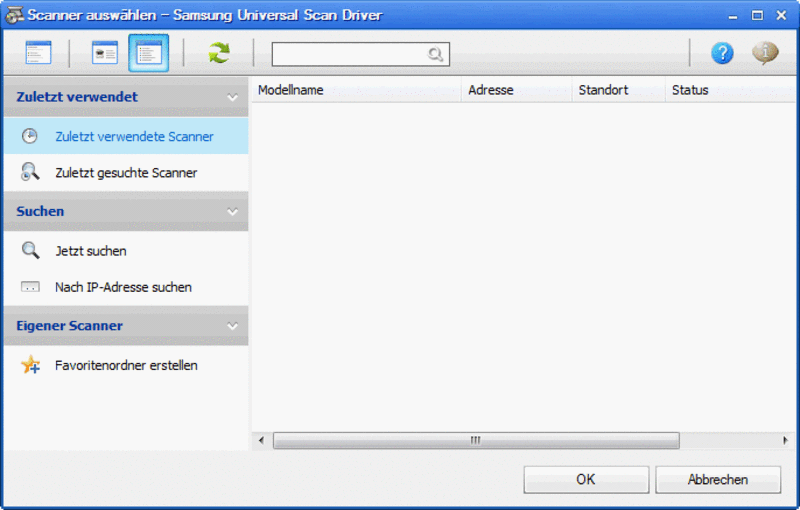The width and height of the screenshot is (800, 510).
Task: Collapse the Suchen section chevron
Action: [x=233, y=211]
